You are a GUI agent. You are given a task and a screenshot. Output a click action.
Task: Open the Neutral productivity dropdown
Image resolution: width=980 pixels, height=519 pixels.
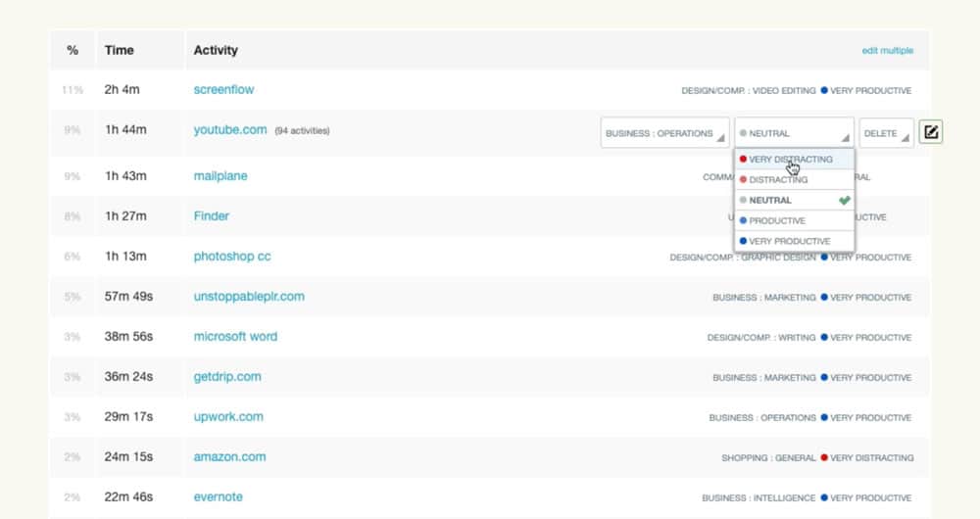(794, 133)
